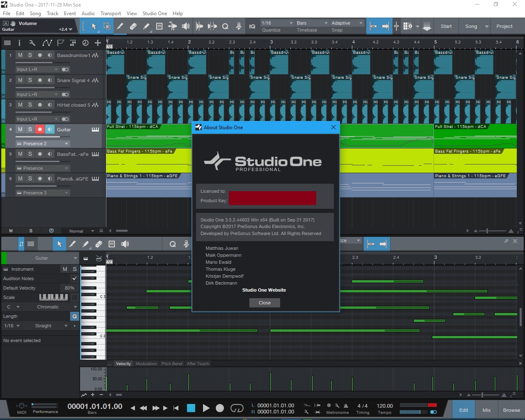
Task: Open Bassdrumlow1 Input L+R dropdown
Action: pos(37,69)
